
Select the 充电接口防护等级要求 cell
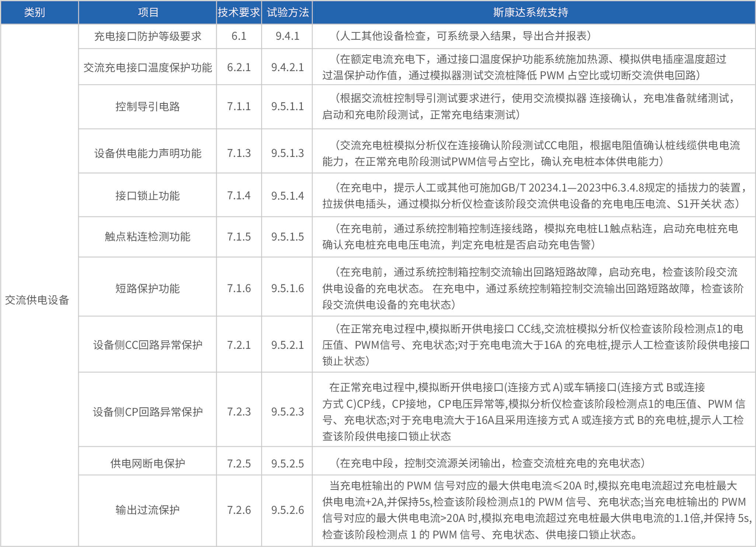pyautogui.click(x=147, y=36)
